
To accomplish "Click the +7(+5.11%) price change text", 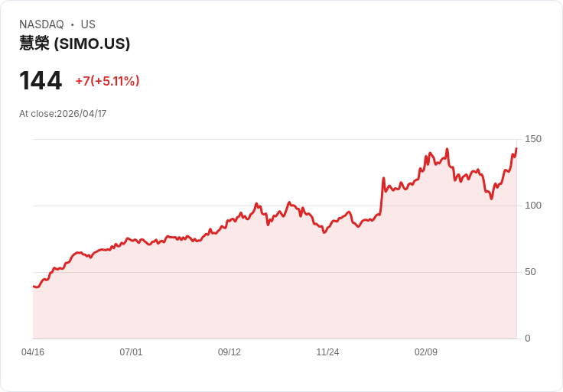I will 107,81.
